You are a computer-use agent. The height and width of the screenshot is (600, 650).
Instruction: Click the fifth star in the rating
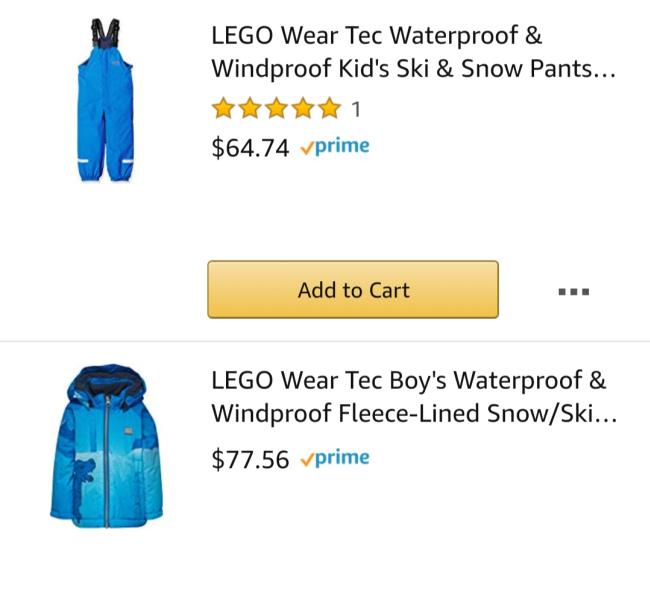[328, 108]
